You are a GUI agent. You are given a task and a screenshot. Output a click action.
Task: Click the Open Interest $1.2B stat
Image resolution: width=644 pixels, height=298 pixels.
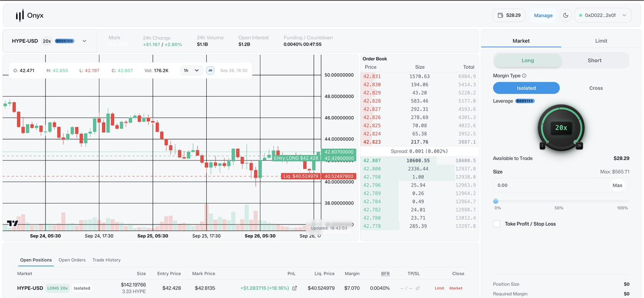tap(244, 45)
